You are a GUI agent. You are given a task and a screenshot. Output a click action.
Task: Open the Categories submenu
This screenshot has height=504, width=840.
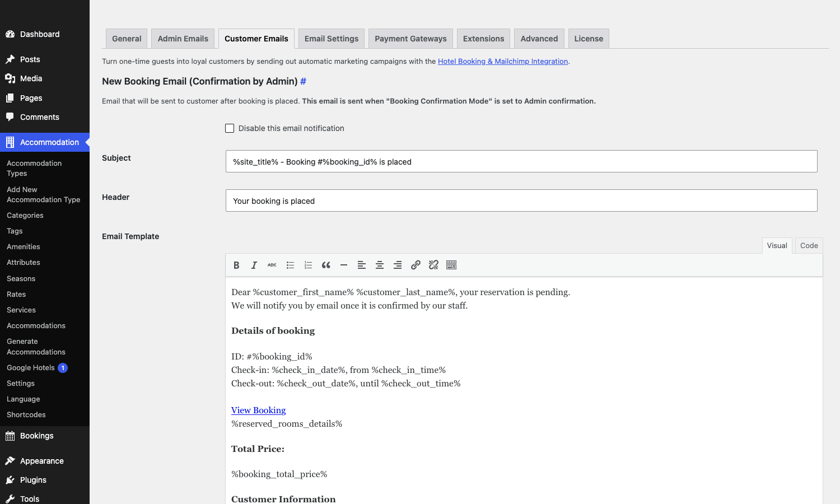point(45,216)
